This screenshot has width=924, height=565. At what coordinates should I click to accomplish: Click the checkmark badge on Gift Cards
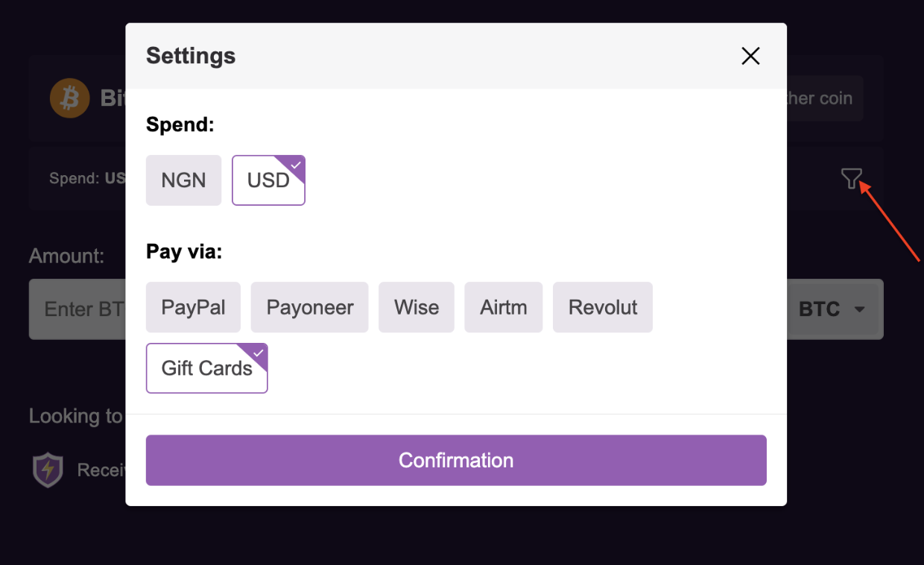coord(256,353)
